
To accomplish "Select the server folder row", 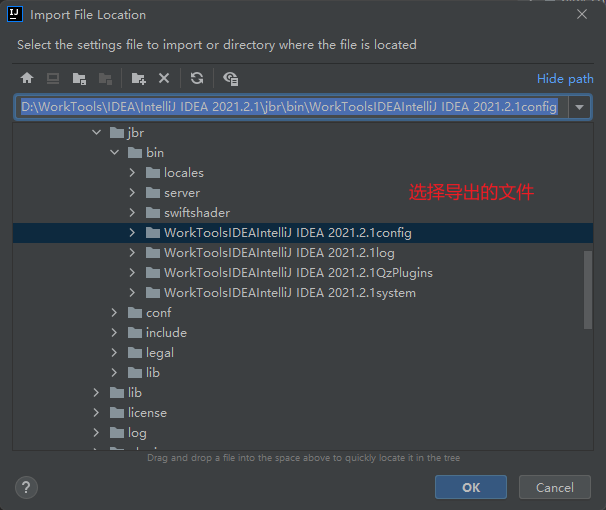I will point(303,192).
